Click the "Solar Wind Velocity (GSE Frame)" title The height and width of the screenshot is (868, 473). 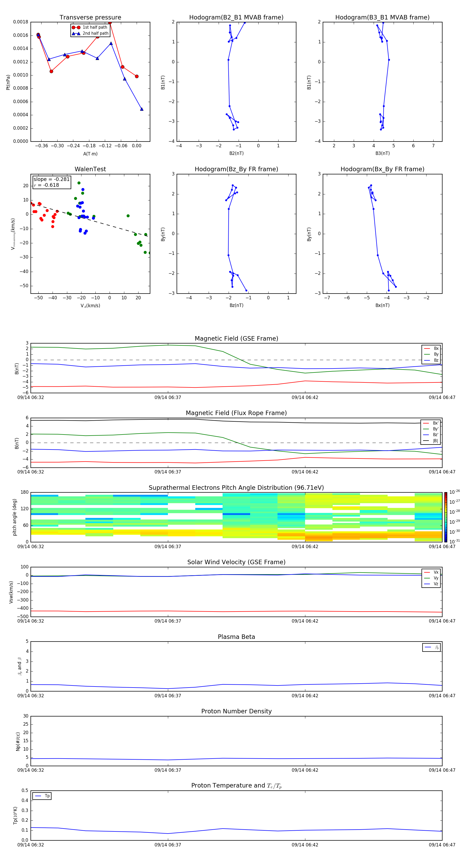coord(236,562)
